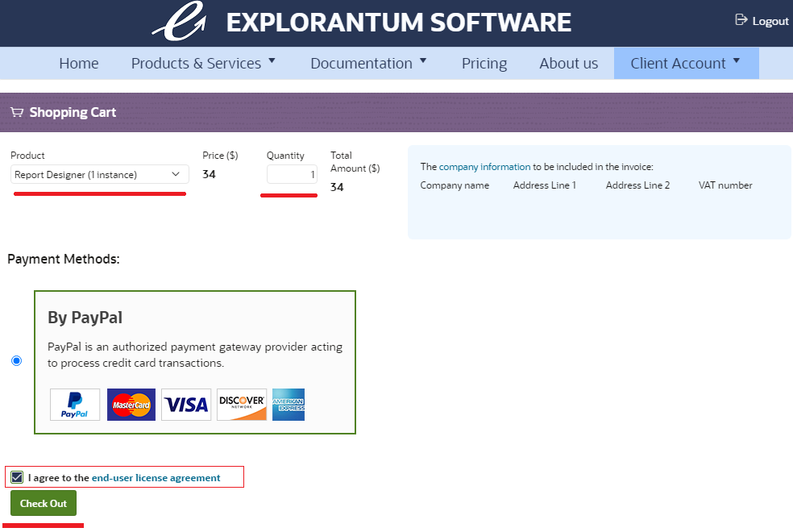Expand the Documentation menu
The height and width of the screenshot is (532, 793).
[368, 64]
